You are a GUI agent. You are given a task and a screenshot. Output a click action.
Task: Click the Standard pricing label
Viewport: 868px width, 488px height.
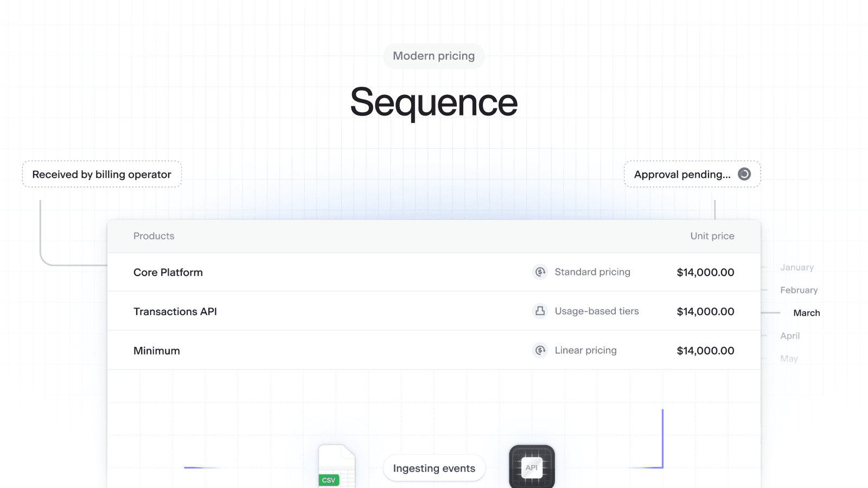(592, 272)
